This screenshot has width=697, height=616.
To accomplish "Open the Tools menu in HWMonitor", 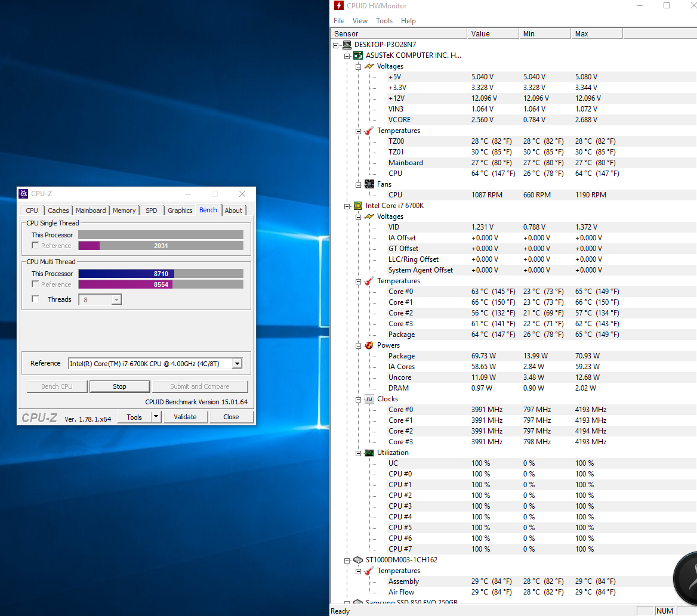I will [x=384, y=21].
